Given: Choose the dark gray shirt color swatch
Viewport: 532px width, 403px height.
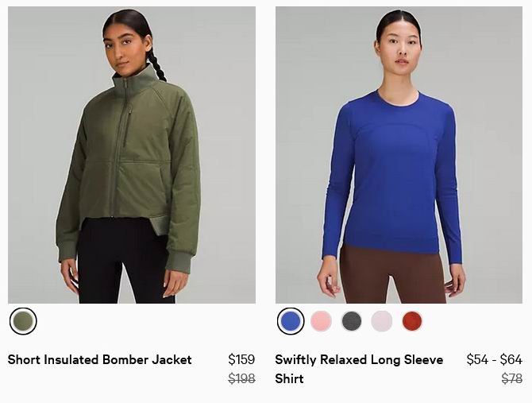Looking at the screenshot, I should (x=352, y=321).
